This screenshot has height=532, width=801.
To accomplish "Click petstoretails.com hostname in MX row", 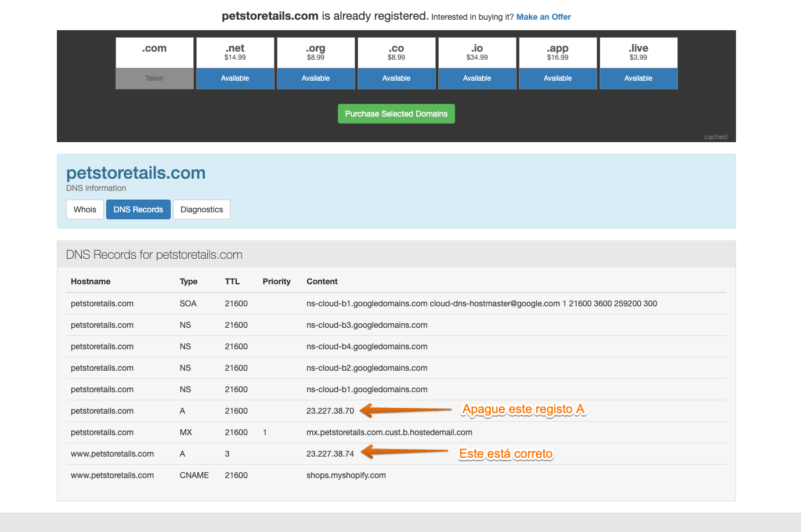I will point(102,432).
